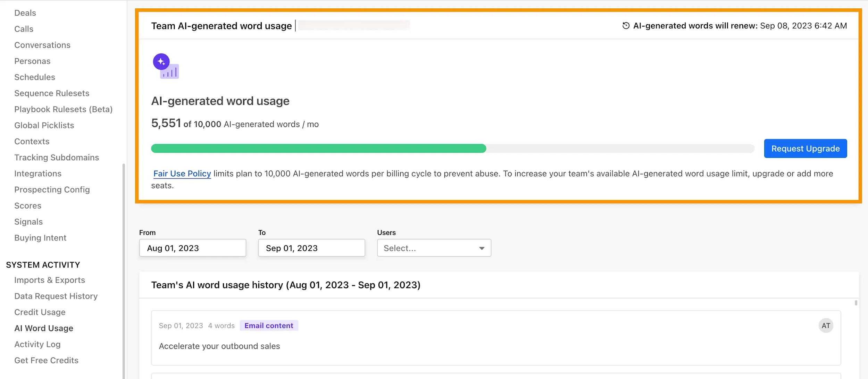The height and width of the screenshot is (379, 868).
Task: Open the Fair Use Policy link
Action: [182, 174]
